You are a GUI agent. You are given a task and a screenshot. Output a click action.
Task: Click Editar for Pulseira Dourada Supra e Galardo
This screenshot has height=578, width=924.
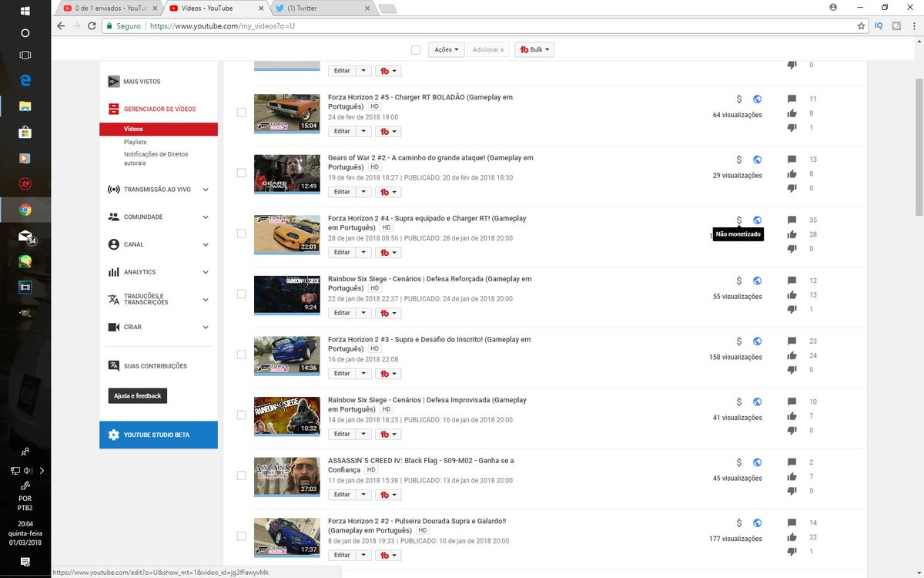(342, 555)
